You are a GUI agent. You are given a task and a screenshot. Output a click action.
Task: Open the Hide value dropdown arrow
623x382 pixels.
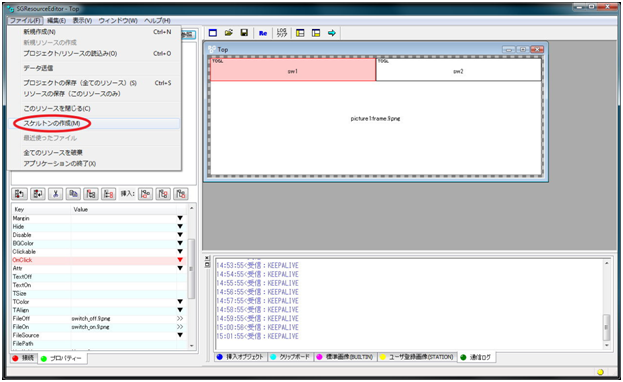point(180,227)
